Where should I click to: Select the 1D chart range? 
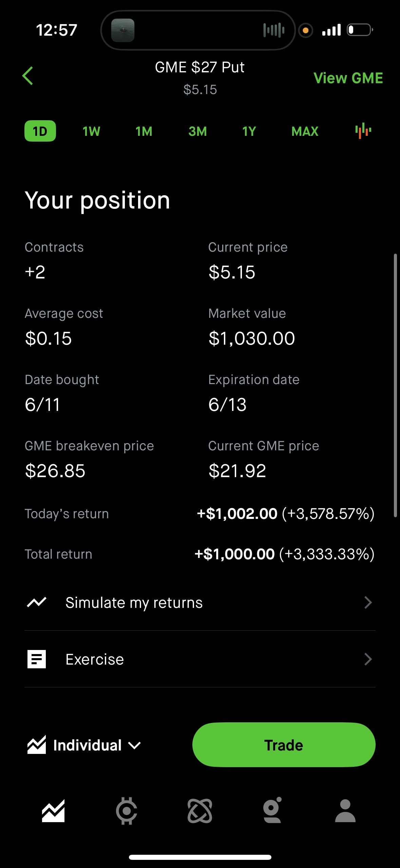pyautogui.click(x=40, y=131)
